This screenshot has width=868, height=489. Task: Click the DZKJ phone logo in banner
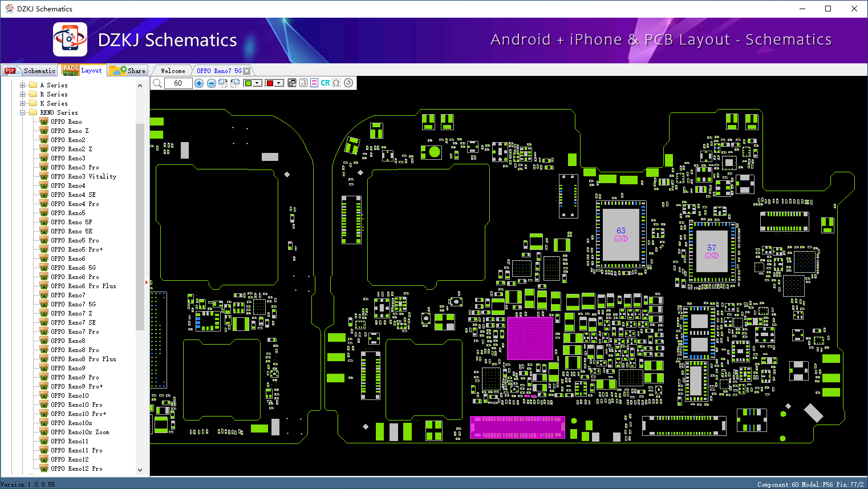70,39
